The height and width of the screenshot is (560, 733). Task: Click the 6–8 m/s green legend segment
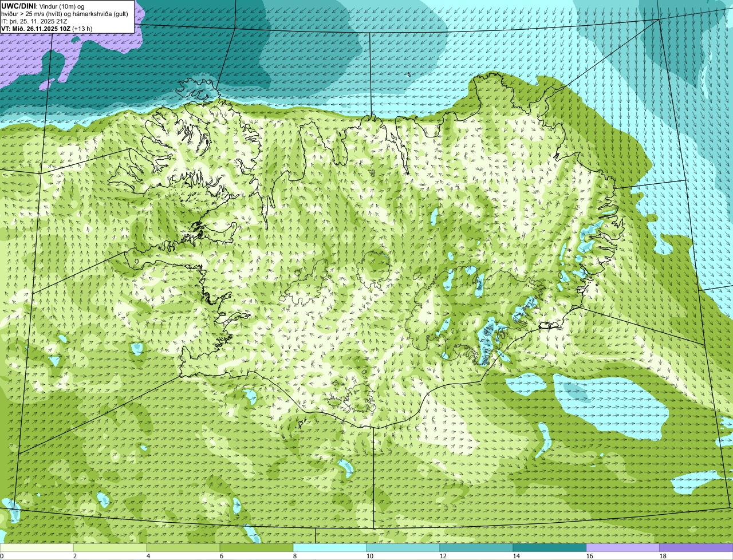click(x=257, y=548)
